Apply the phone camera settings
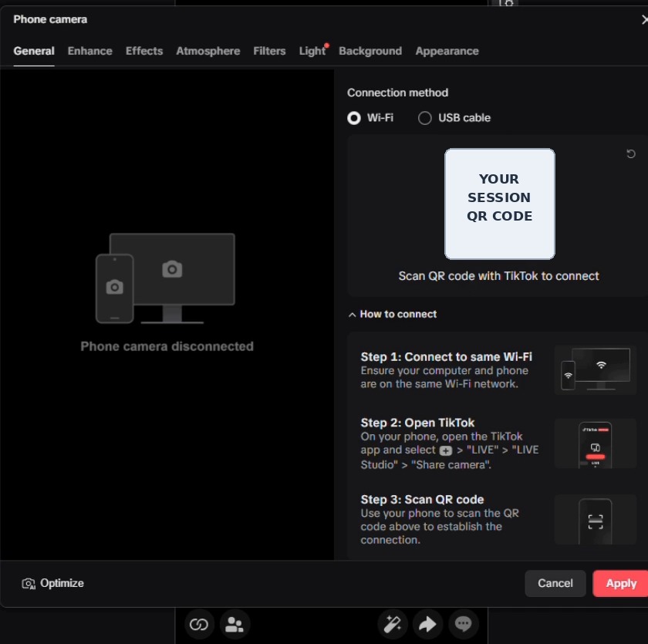This screenshot has width=648, height=644. click(621, 583)
